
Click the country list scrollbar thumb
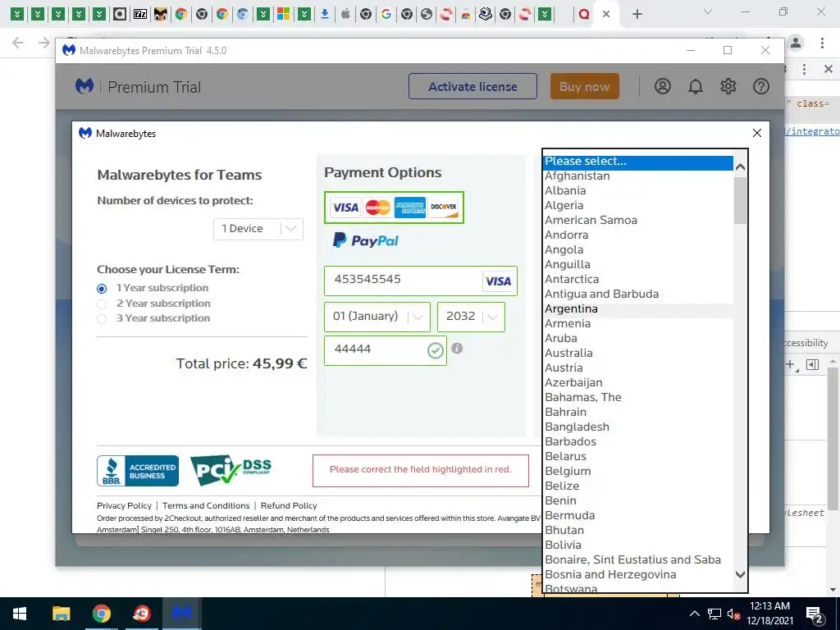[x=740, y=200]
